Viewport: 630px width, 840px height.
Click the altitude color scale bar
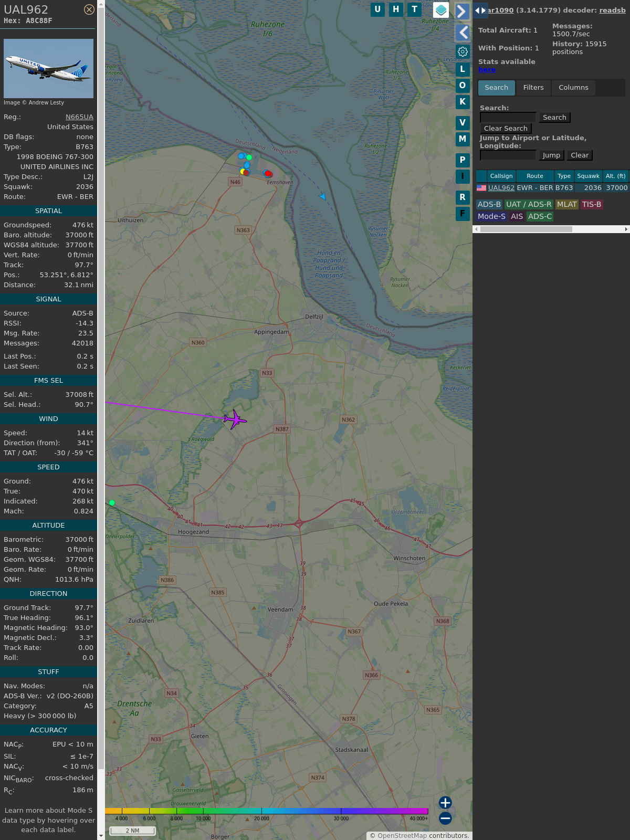[x=267, y=811]
